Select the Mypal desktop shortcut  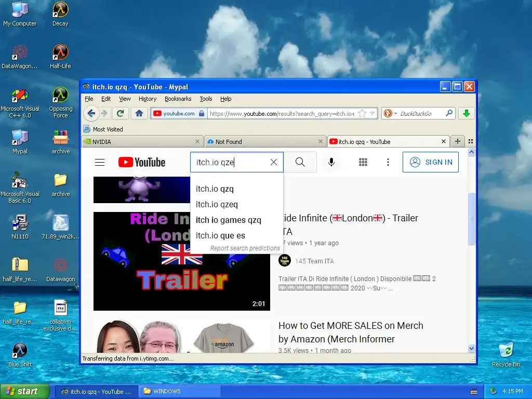tap(20, 142)
